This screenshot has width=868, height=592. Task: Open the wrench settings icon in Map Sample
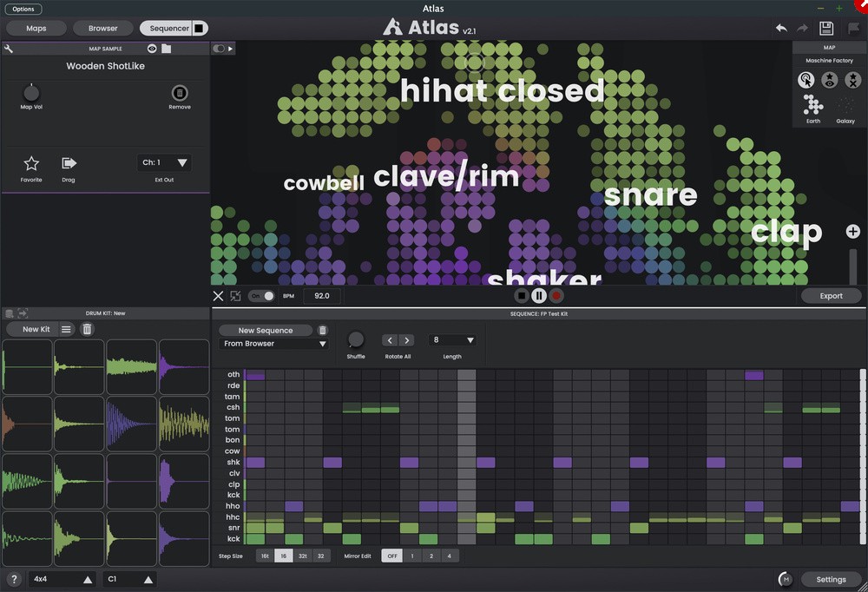[x=9, y=49]
